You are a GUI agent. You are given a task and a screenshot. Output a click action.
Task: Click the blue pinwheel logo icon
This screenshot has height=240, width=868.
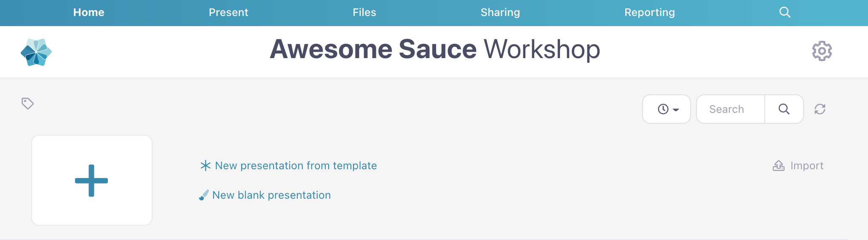(x=36, y=52)
